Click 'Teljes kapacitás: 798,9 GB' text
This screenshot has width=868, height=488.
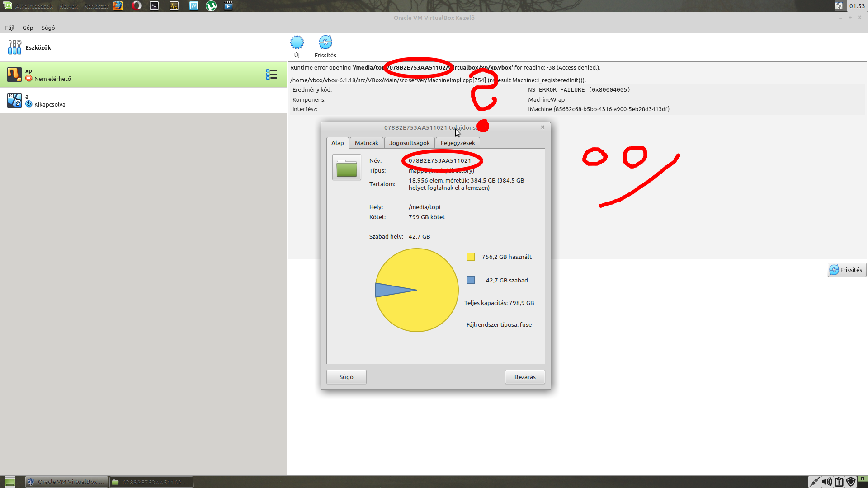coord(499,303)
